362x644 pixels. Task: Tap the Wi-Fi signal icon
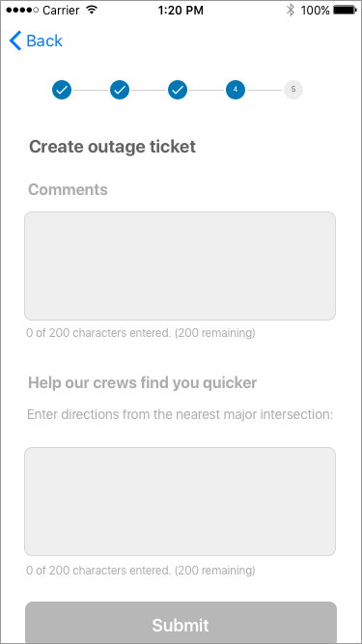pyautogui.click(x=92, y=10)
